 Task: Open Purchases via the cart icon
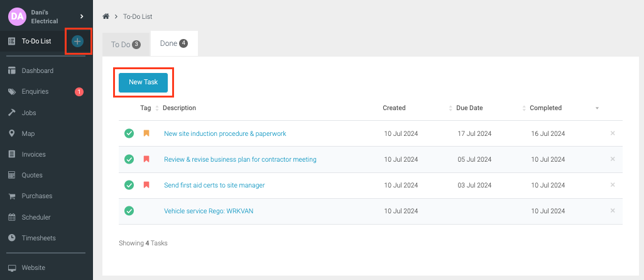coord(12,196)
